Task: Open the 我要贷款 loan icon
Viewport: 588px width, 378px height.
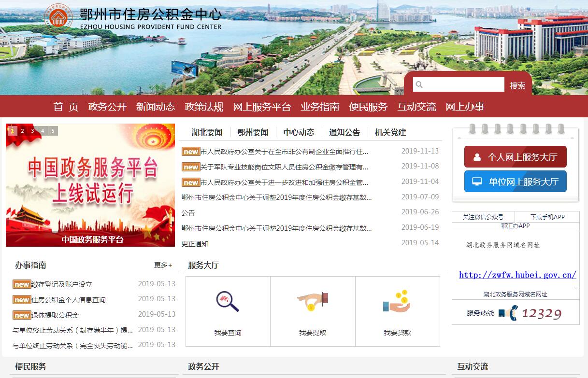Action: [x=397, y=302]
